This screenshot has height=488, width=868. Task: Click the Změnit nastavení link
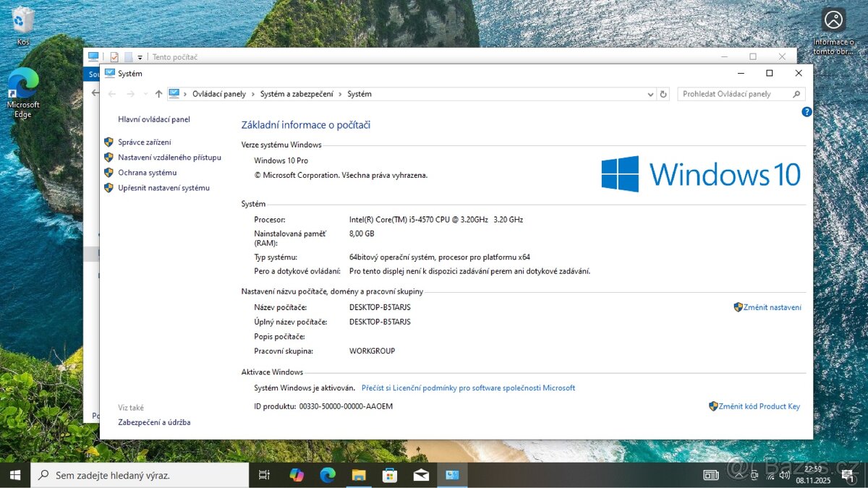click(773, 307)
